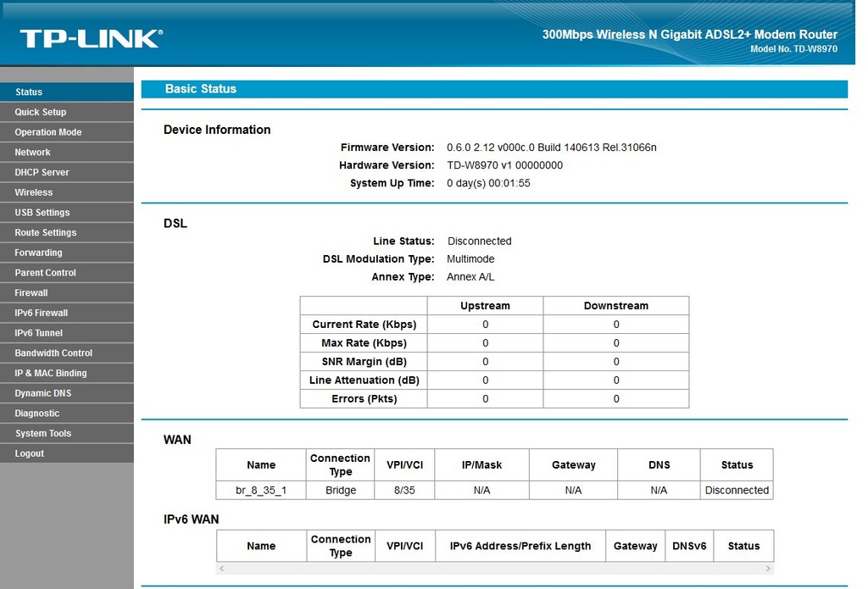
Task: Open Parent Control settings
Action: coord(66,272)
